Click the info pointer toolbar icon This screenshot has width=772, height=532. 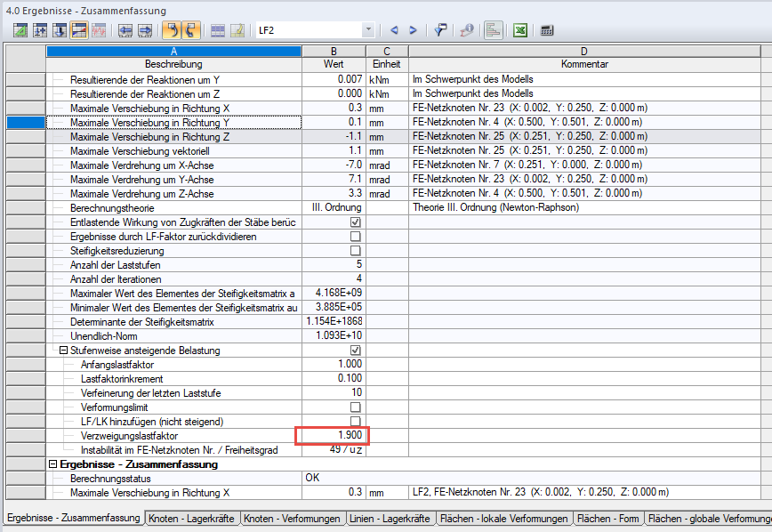pyautogui.click(x=467, y=30)
